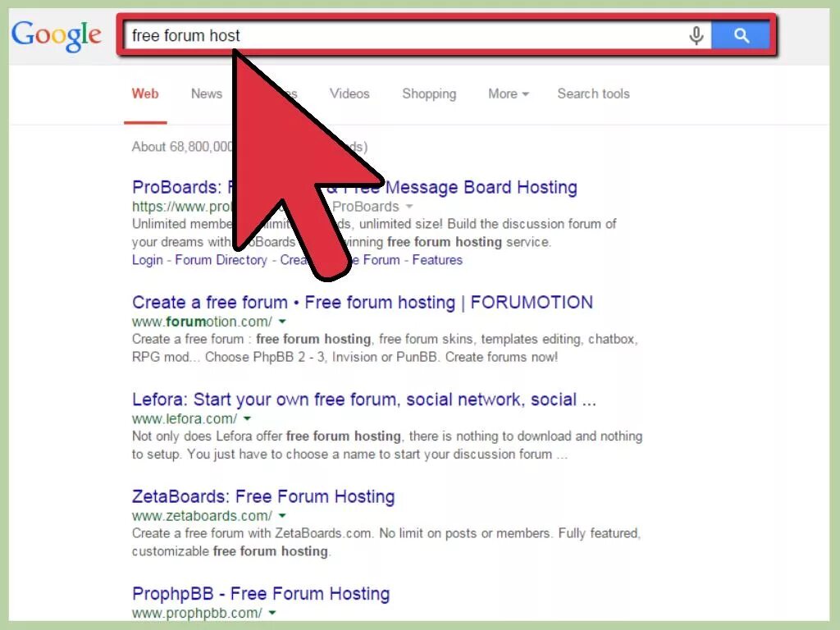Open ZetaBoards: Free Forum Hosting result
The width and height of the screenshot is (840, 630).
[x=263, y=496]
